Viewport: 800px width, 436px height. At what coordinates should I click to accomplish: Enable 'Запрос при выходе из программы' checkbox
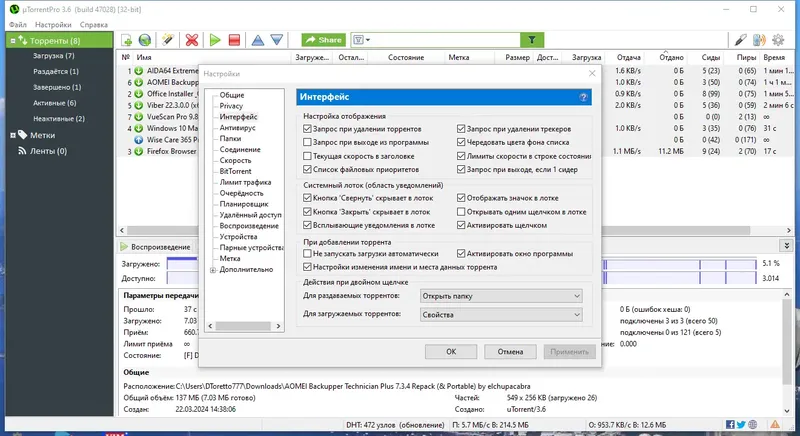[x=307, y=142]
